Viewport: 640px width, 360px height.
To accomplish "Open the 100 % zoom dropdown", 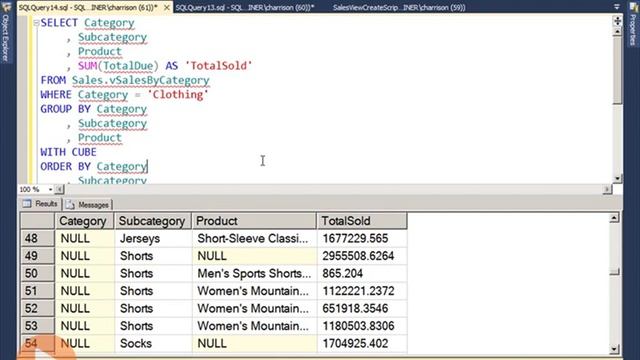I will [51, 189].
